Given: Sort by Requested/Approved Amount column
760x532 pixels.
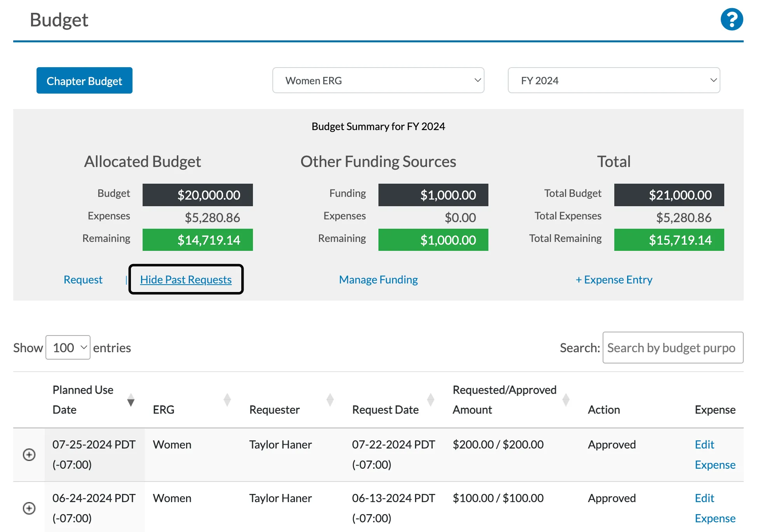Looking at the screenshot, I should point(566,400).
